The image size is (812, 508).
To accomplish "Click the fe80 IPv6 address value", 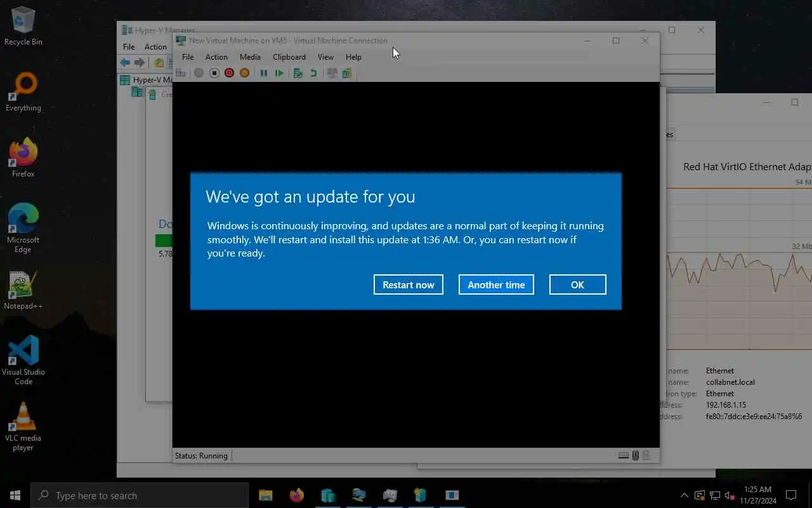I will 754,417.
